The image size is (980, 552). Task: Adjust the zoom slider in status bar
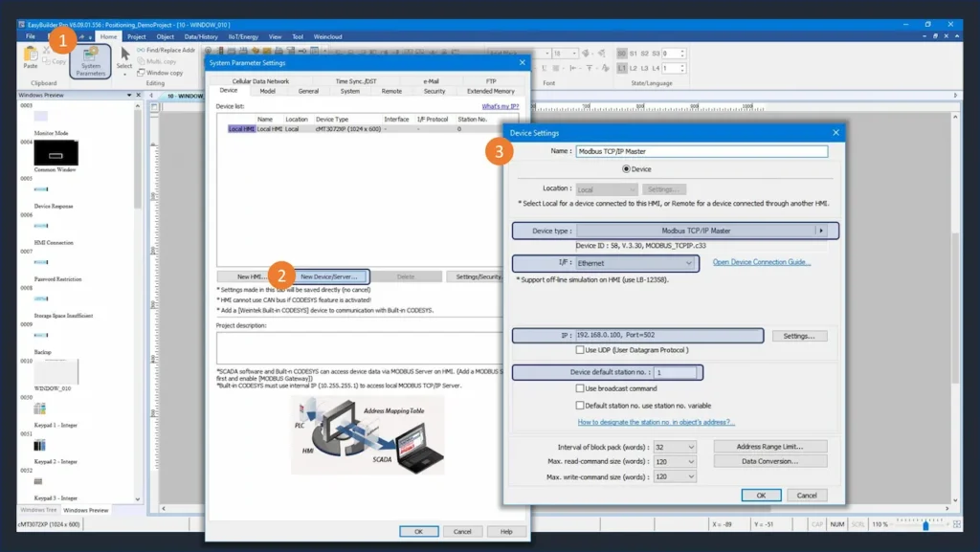pyautogui.click(x=924, y=524)
